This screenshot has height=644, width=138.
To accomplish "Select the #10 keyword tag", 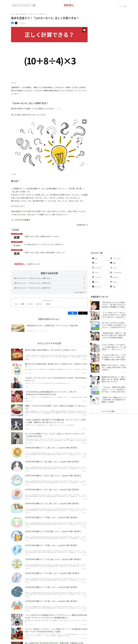I will coord(16,304).
